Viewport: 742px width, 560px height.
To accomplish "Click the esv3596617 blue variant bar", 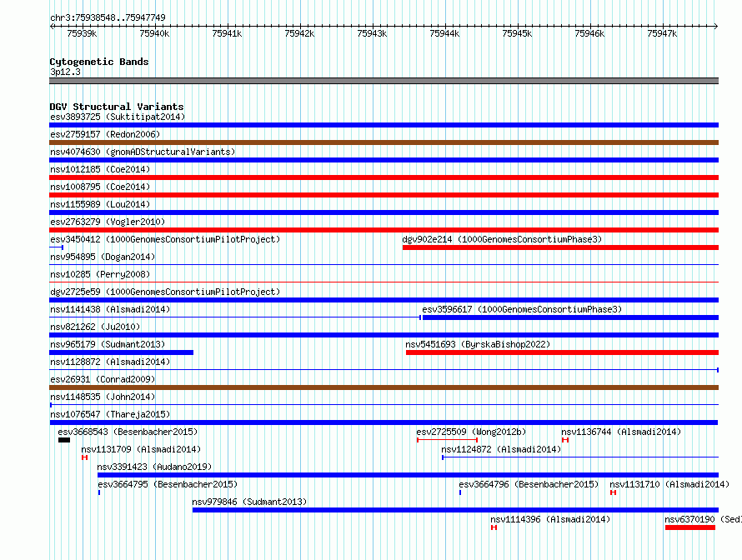I will 571,317.
